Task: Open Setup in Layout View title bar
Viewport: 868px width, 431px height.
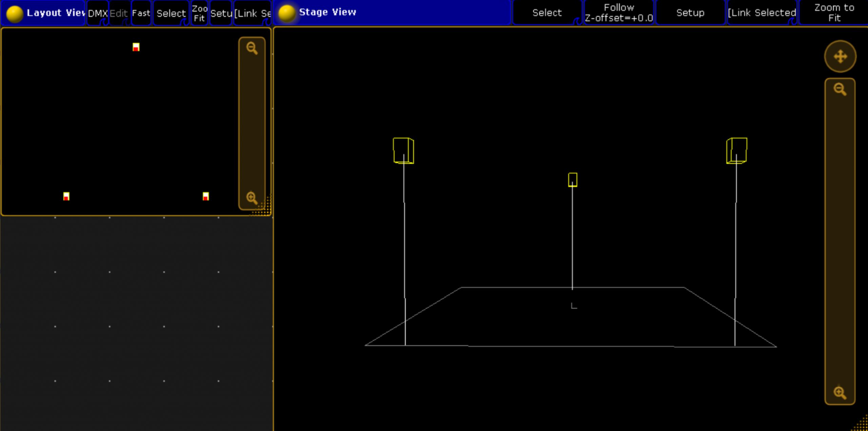Action: pyautogui.click(x=221, y=13)
